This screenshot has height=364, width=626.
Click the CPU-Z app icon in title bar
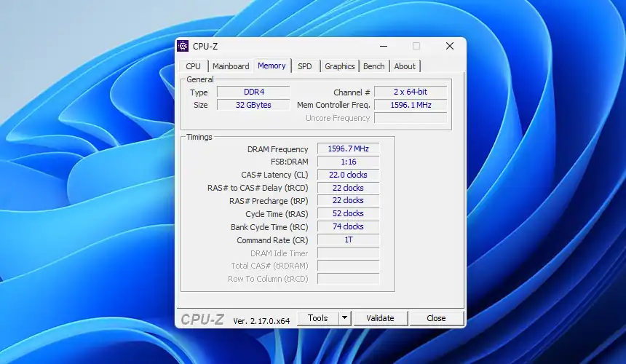tap(183, 46)
